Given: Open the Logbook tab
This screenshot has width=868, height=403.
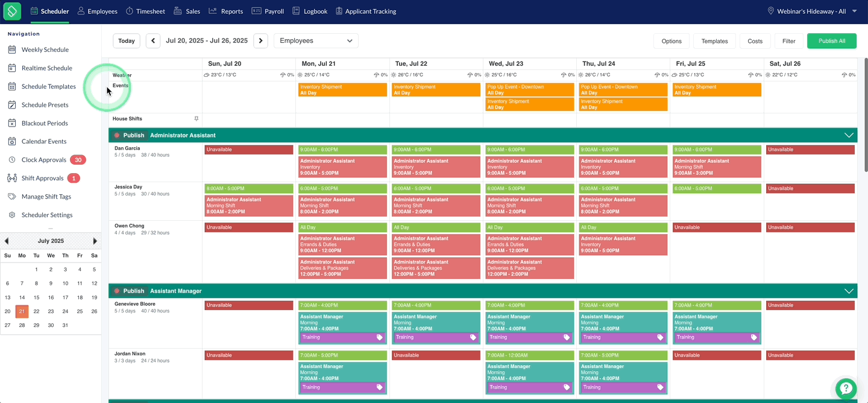Looking at the screenshot, I should pos(310,11).
